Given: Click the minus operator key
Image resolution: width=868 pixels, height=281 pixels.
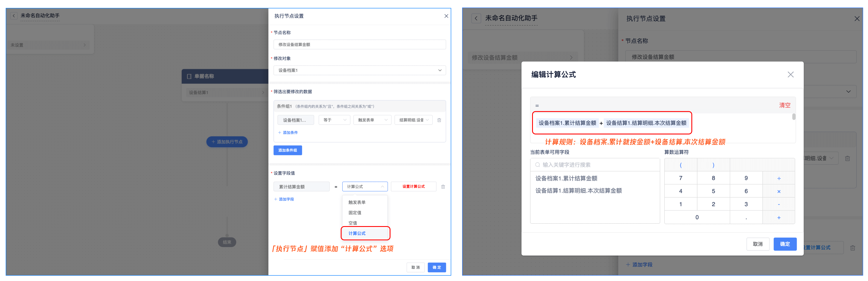Looking at the screenshot, I should [779, 205].
